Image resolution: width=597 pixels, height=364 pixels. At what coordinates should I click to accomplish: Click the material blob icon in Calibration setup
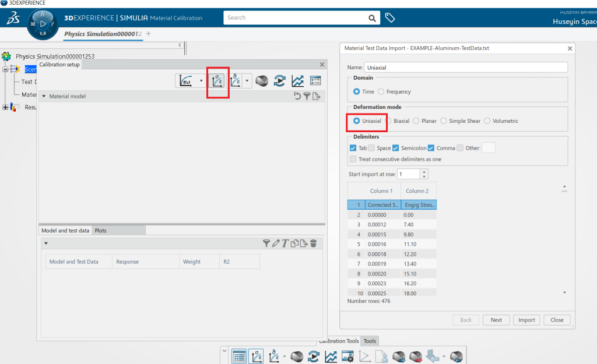point(262,81)
